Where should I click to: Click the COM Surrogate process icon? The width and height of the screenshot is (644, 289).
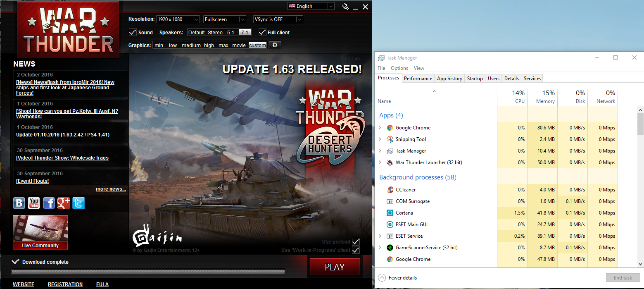coord(390,201)
